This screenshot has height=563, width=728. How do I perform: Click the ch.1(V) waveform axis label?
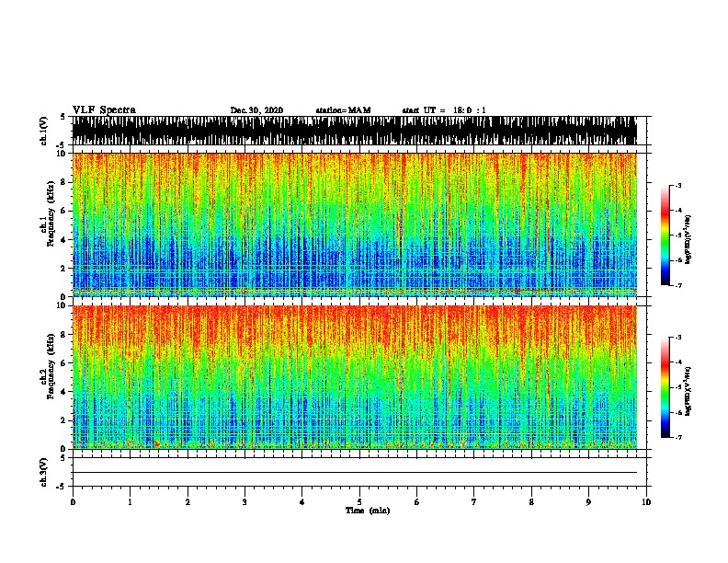(x=44, y=131)
